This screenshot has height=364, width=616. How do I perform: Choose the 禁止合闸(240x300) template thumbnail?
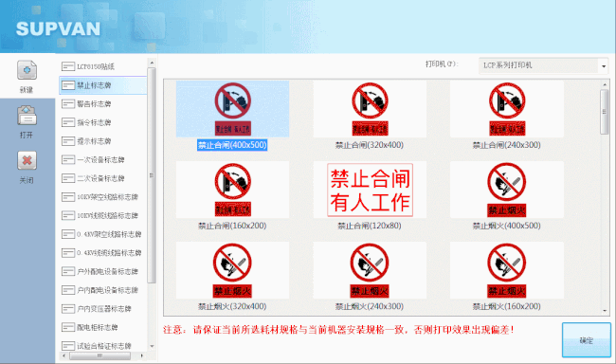coord(507,109)
